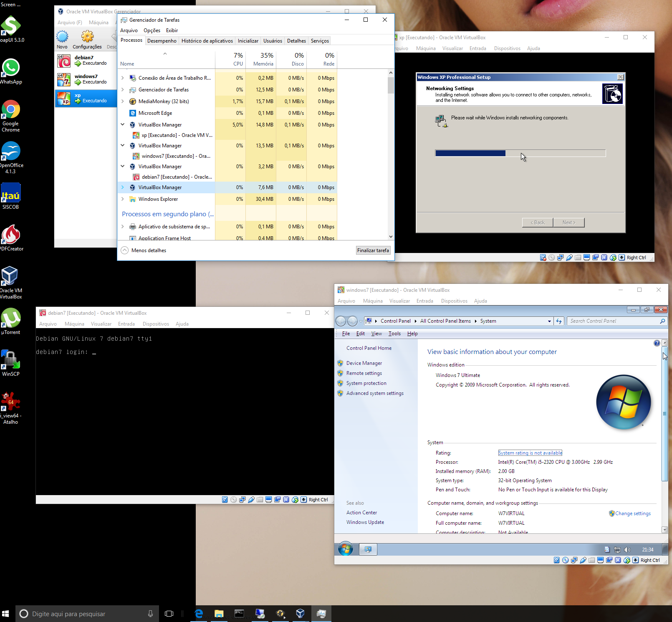Click the refresh button beside the Windows 7 address bar

tap(559, 321)
